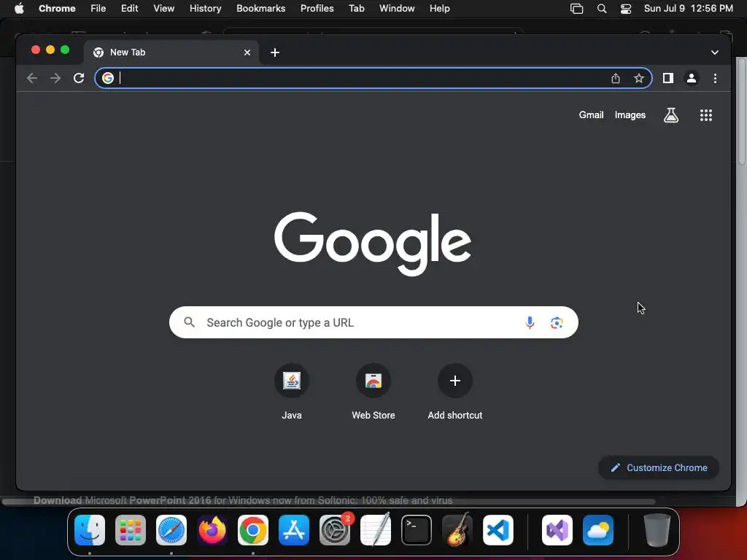Open the View menu
The image size is (747, 560).
click(164, 9)
